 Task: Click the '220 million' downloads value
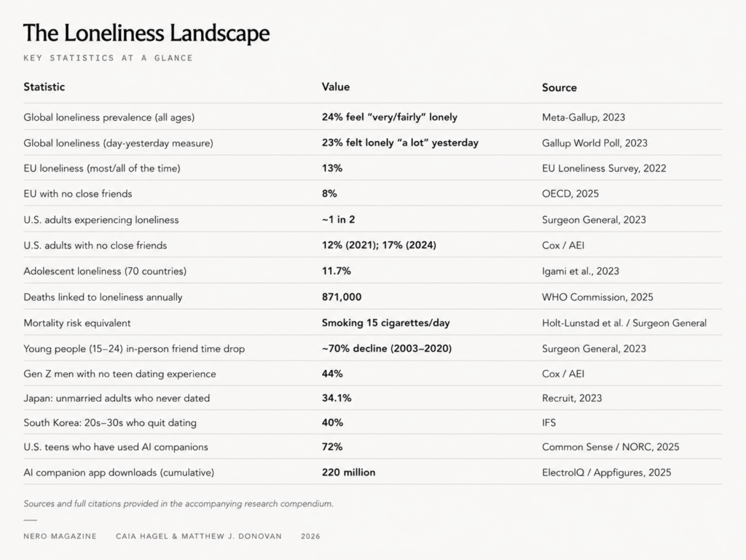(x=349, y=473)
